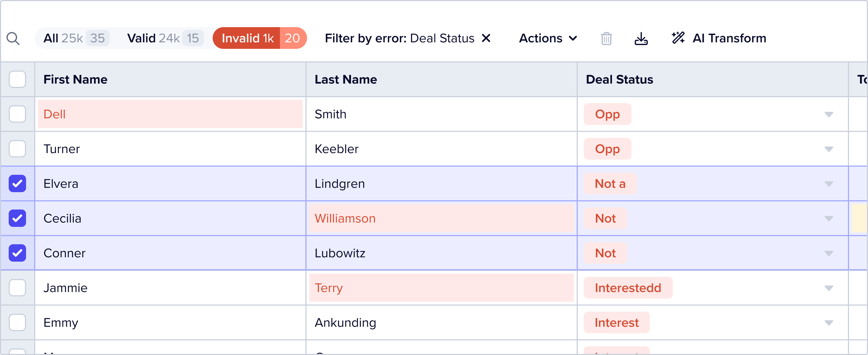Click the Deal Status column header

coord(619,80)
